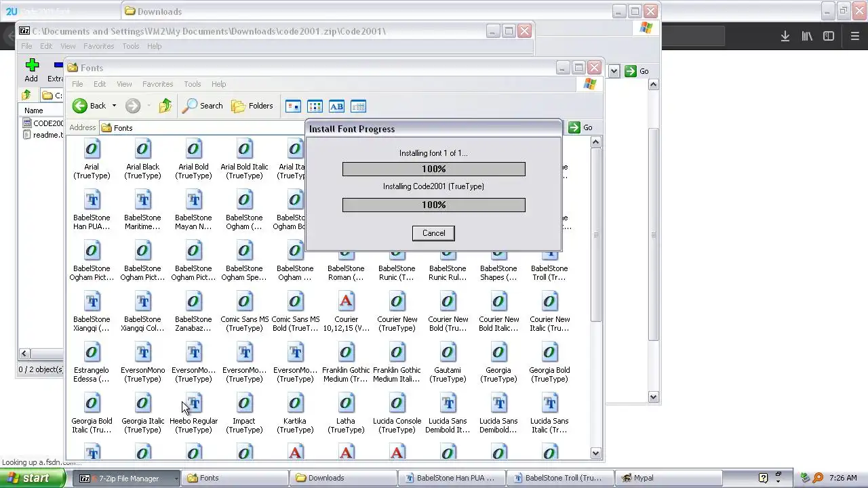
Task: Switch to BabelStone Han PUA taskbar button
Action: (x=452, y=478)
